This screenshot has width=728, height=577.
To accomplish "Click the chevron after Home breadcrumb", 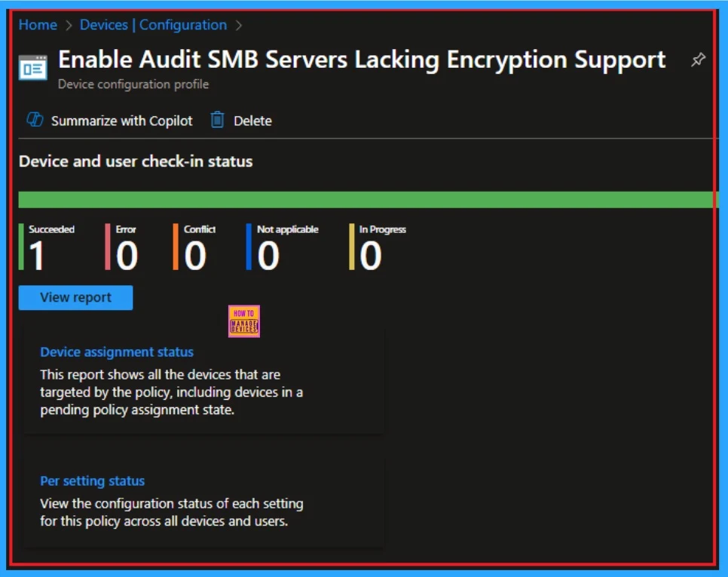I will [x=69, y=26].
